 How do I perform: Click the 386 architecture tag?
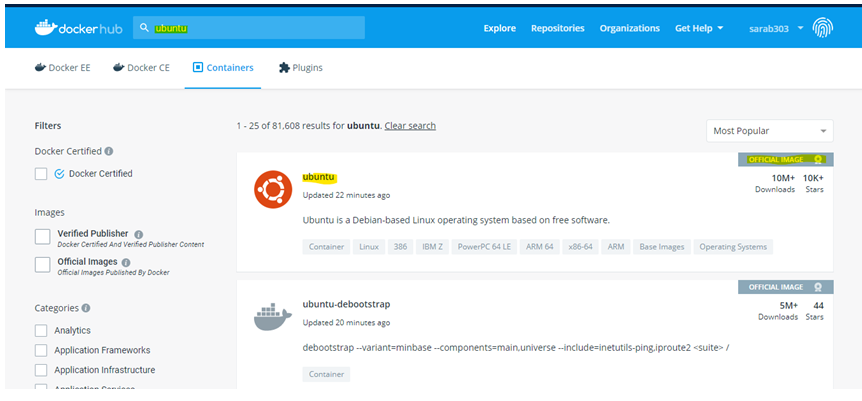[x=400, y=247]
